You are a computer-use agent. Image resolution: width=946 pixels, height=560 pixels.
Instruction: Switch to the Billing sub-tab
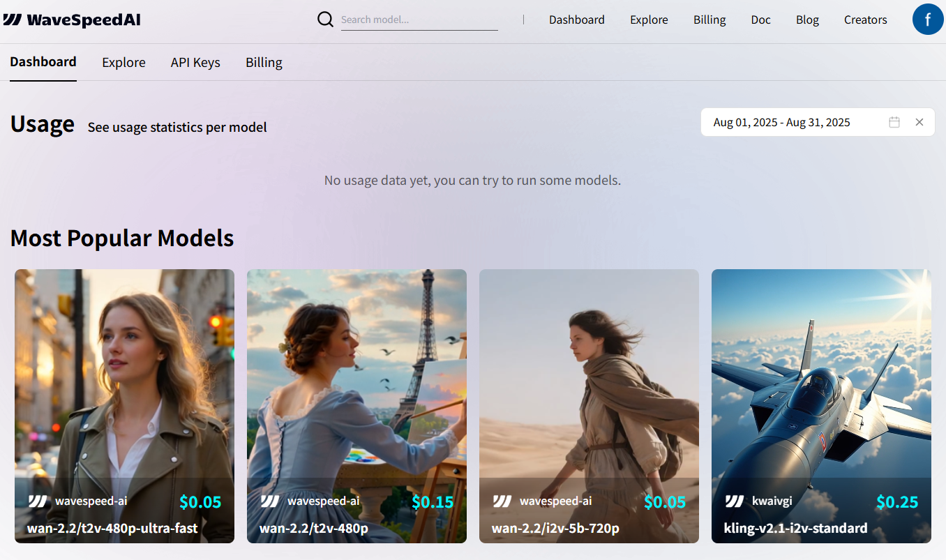click(264, 62)
